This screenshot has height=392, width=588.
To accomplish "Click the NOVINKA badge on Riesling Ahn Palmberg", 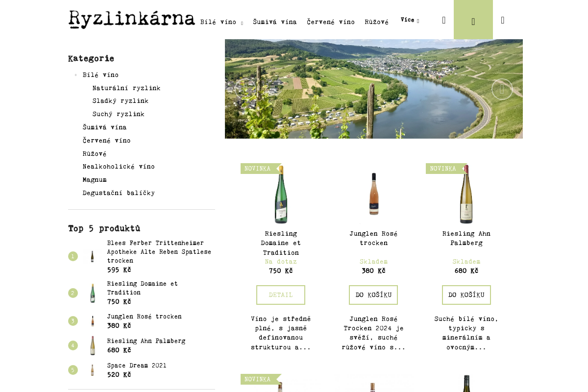I will coord(442,168).
